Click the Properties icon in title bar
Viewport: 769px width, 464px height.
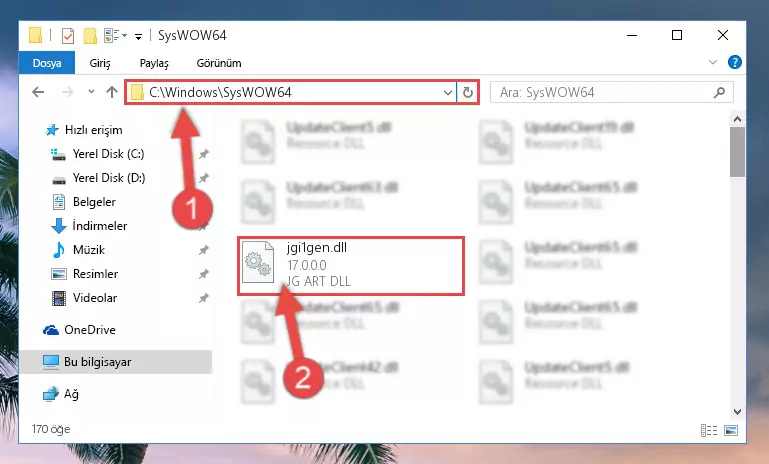coord(68,36)
